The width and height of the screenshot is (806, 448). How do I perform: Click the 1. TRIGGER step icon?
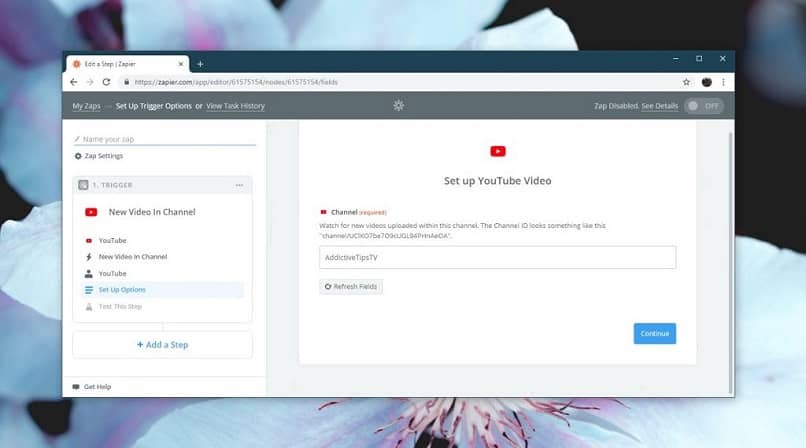coord(83,184)
